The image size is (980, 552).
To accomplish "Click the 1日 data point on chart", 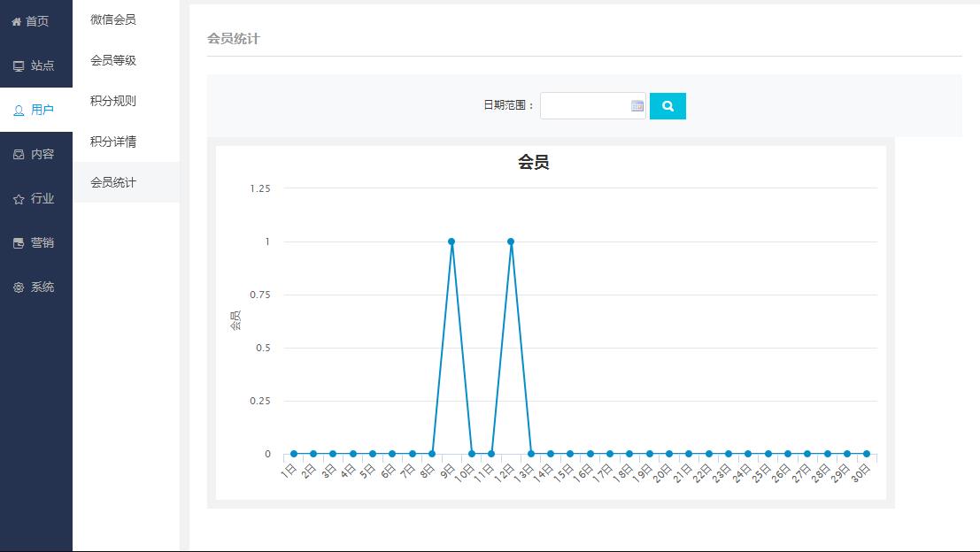I will [x=294, y=454].
